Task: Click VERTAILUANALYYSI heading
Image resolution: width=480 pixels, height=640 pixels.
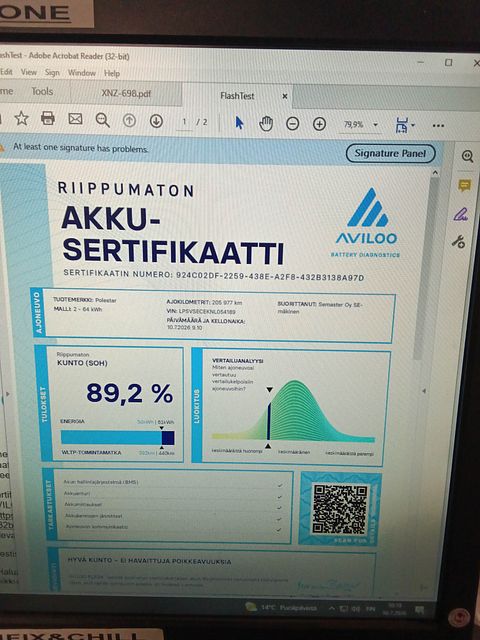Action: tap(238, 360)
